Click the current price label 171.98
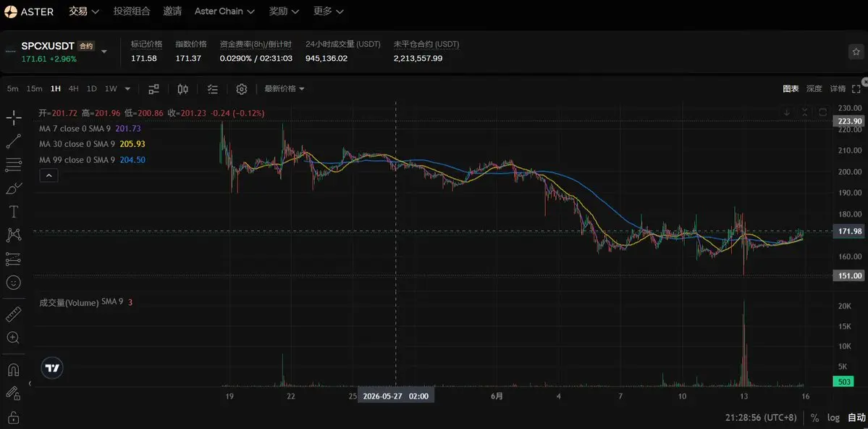The width and height of the screenshot is (868, 429). [x=848, y=231]
